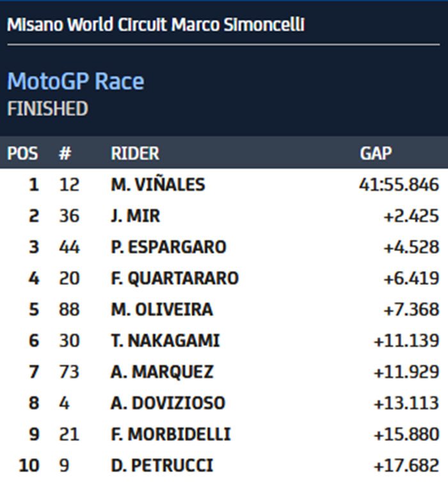Click the +2.425 gap value
The image size is (448, 485).
coord(411,216)
